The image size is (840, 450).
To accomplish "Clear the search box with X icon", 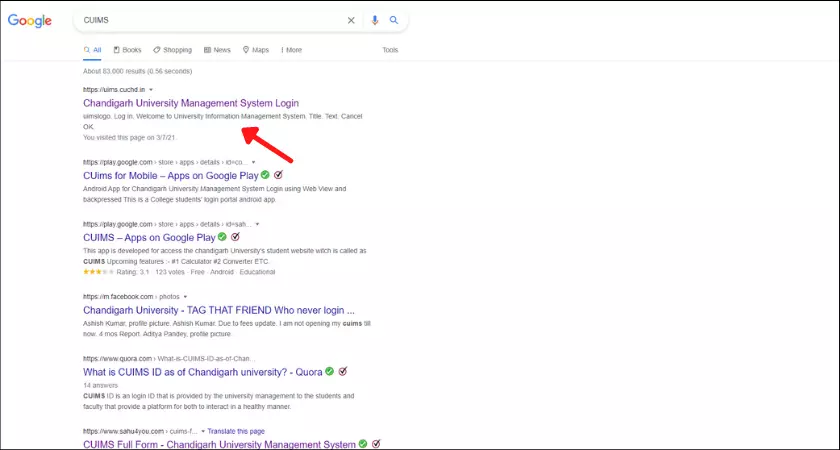I will coord(351,20).
